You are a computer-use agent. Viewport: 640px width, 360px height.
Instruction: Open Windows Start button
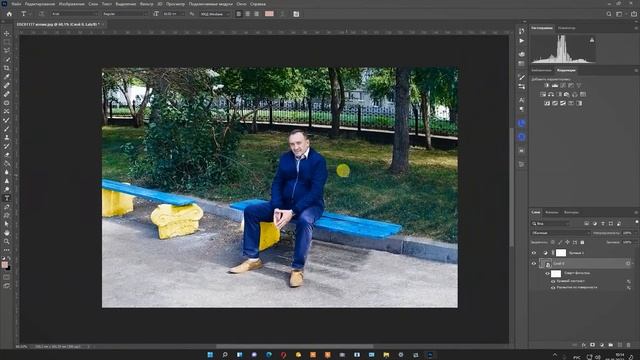210,355
